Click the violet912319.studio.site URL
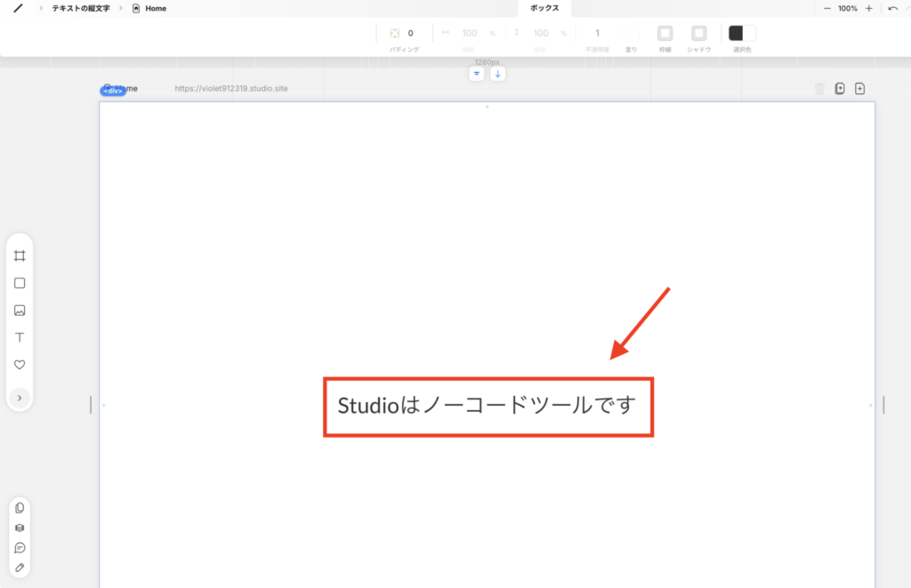Viewport: 911px width, 588px height. pyautogui.click(x=231, y=88)
